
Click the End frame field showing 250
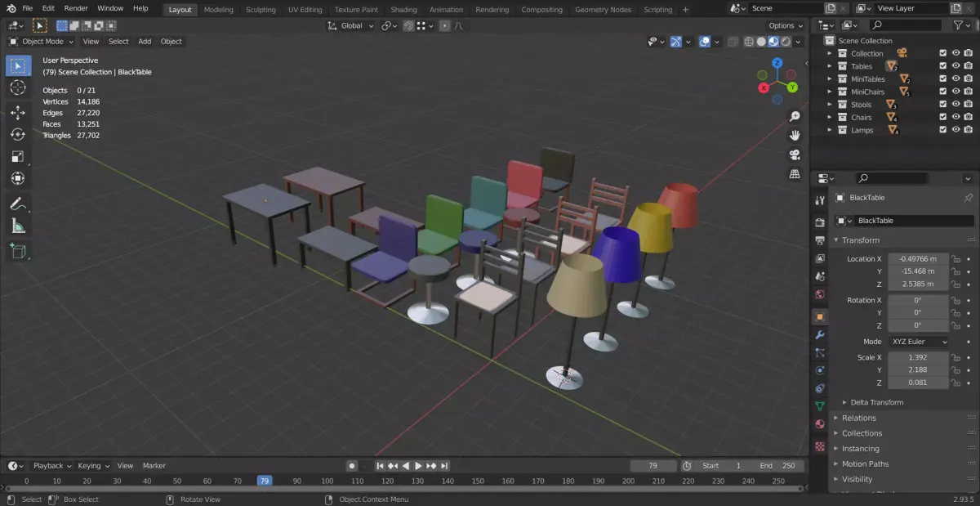point(779,466)
